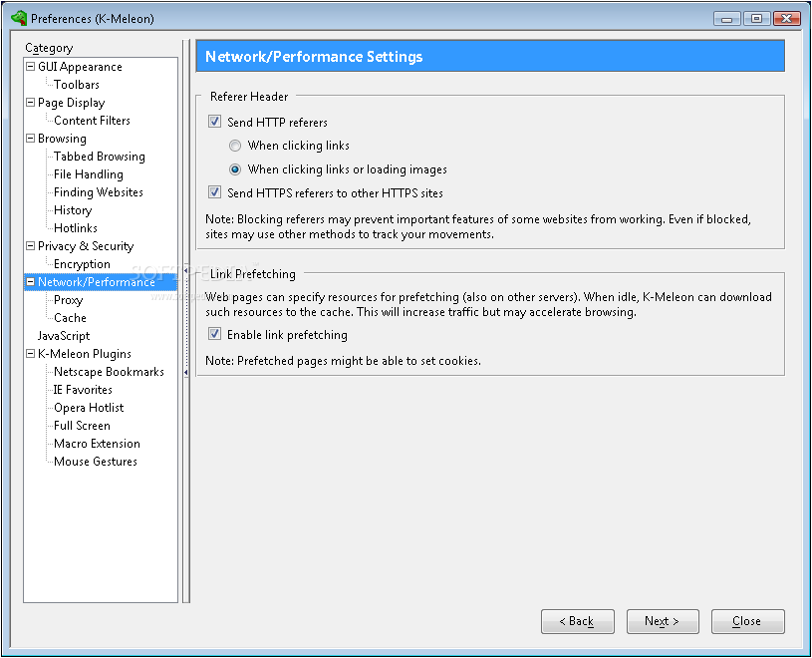Collapse the Network/Performance tree node
Screen dimensions: 812x658
coord(31,282)
